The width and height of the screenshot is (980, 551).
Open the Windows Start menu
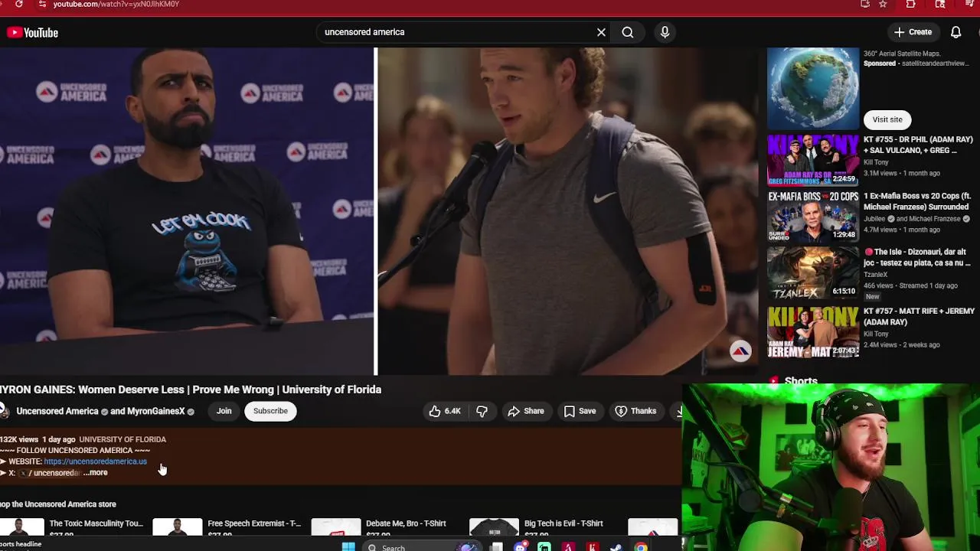(x=348, y=547)
